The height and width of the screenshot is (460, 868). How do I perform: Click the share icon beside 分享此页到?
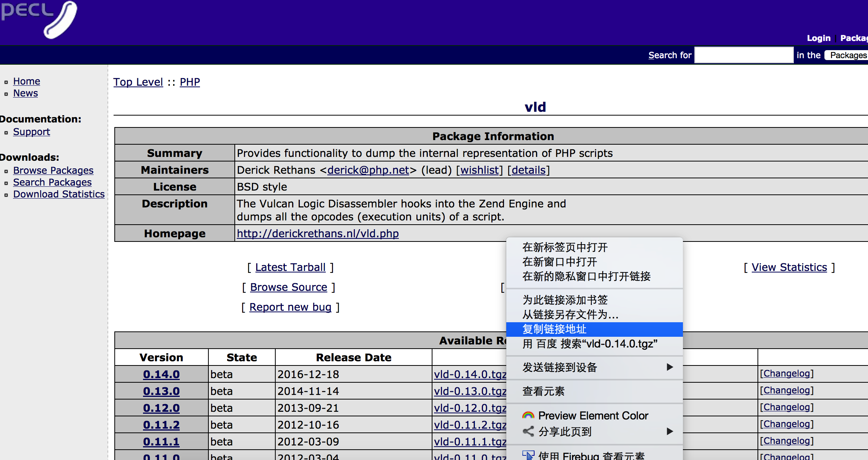coord(528,431)
